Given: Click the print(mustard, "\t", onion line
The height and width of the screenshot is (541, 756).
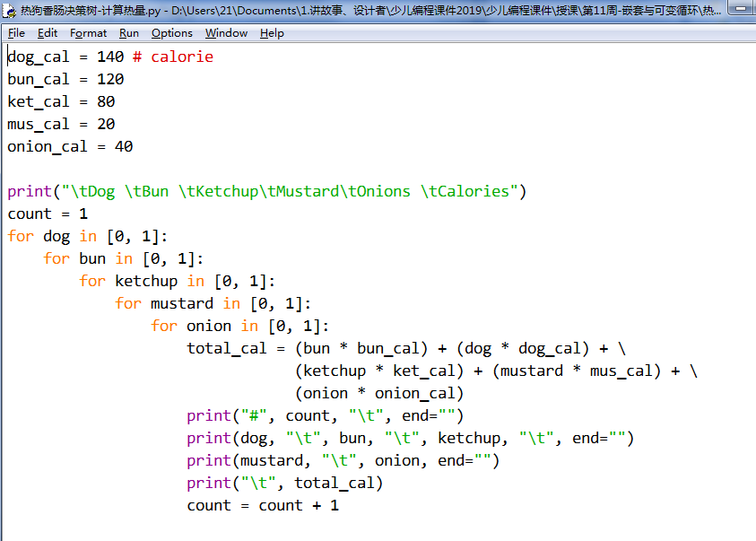Looking at the screenshot, I should (x=343, y=460).
